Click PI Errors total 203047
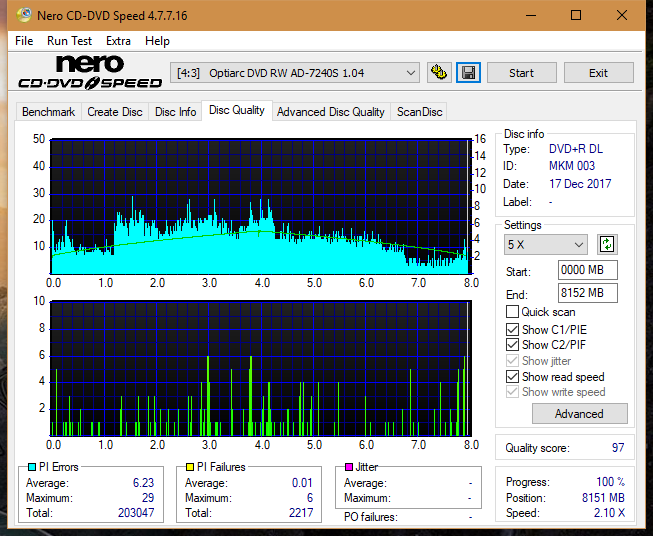Image resolution: width=653 pixels, height=536 pixels. [x=136, y=513]
